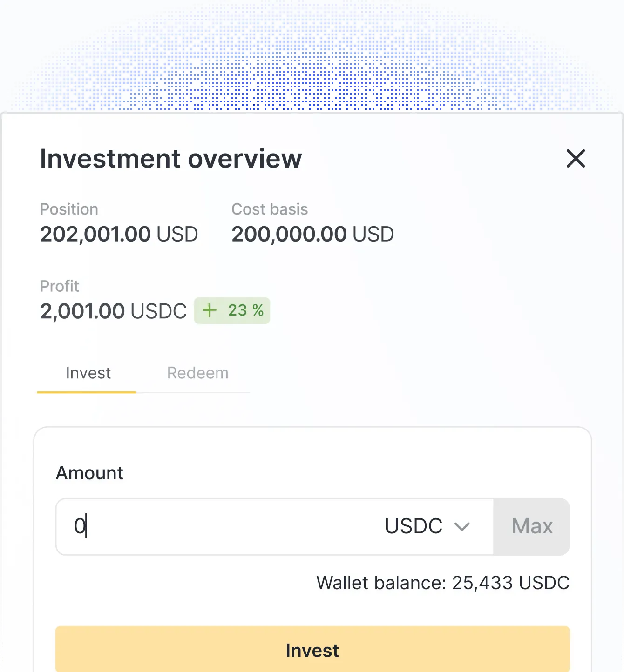Click the Investment overview heading
Image resolution: width=624 pixels, height=672 pixels.
[x=171, y=159]
